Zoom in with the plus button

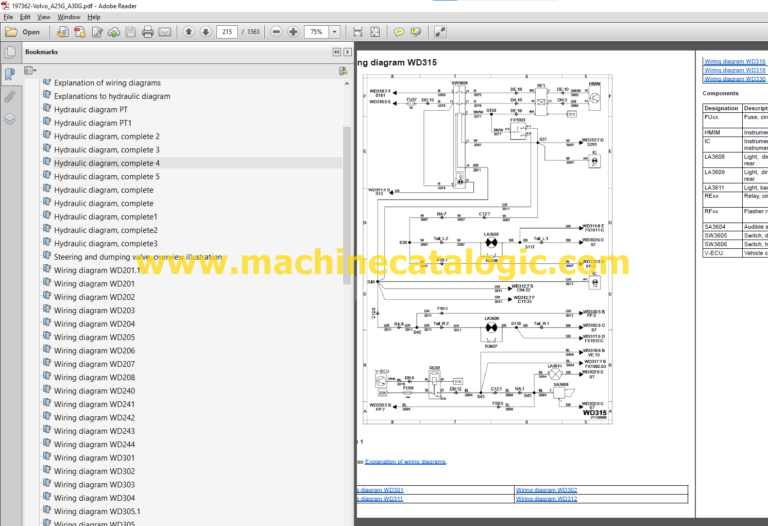[293, 32]
